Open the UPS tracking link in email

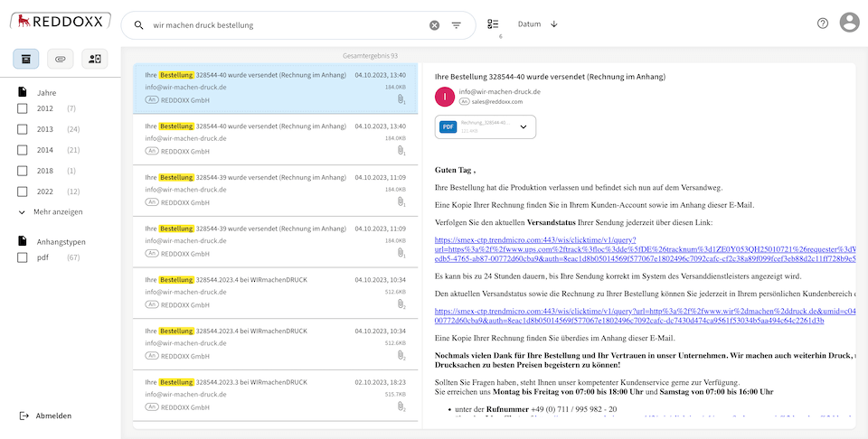(646, 249)
